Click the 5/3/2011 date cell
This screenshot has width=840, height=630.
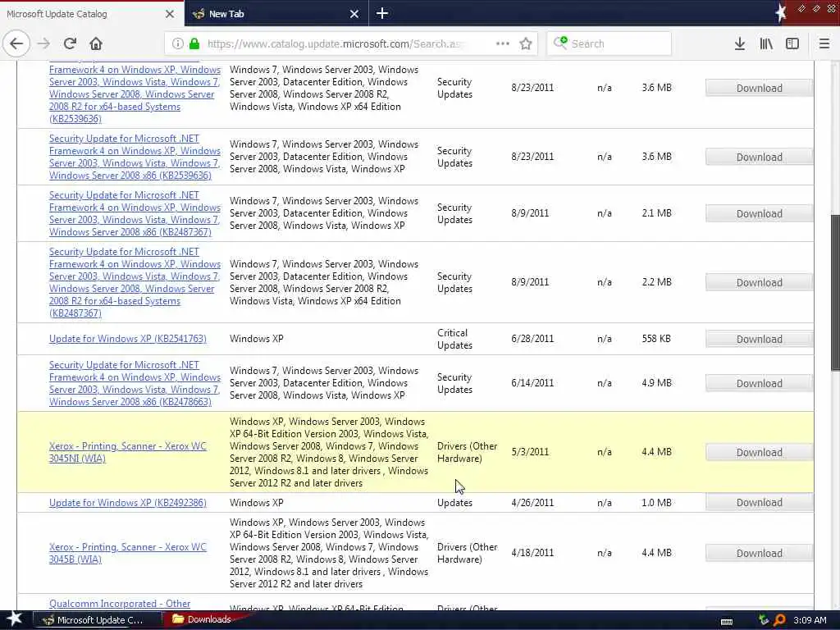point(530,452)
